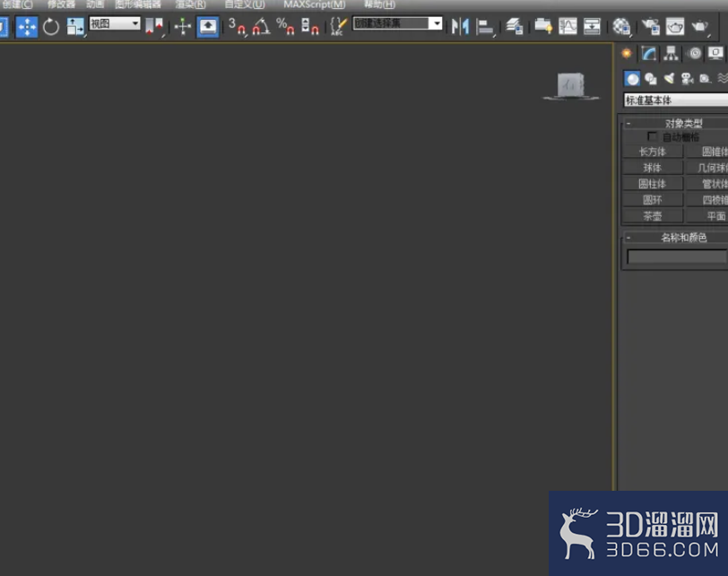Switch to the Modify command panel tab
Viewport: 728px width, 576px height.
pyautogui.click(x=648, y=54)
